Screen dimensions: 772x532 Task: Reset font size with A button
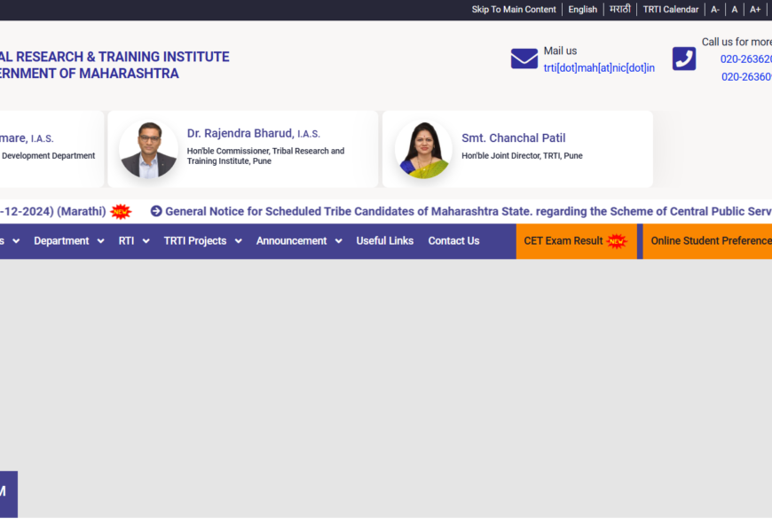[x=735, y=10]
